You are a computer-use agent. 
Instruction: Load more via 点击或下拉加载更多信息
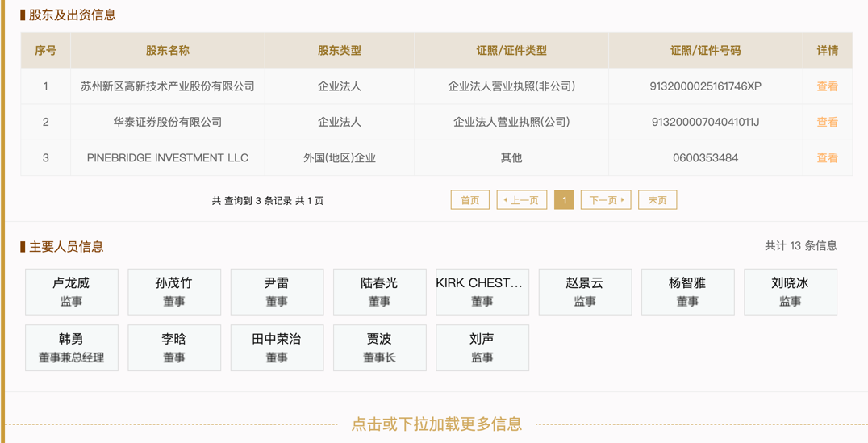pyautogui.click(x=436, y=424)
